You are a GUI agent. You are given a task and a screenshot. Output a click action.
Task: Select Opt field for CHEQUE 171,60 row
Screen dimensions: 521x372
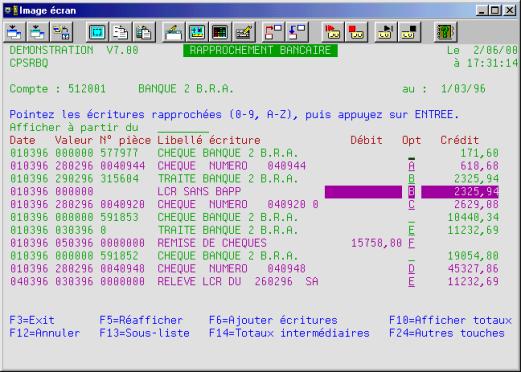(411, 153)
